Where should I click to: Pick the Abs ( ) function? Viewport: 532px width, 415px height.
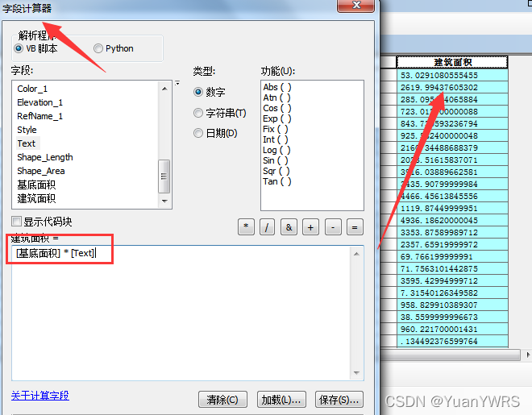tap(276, 87)
